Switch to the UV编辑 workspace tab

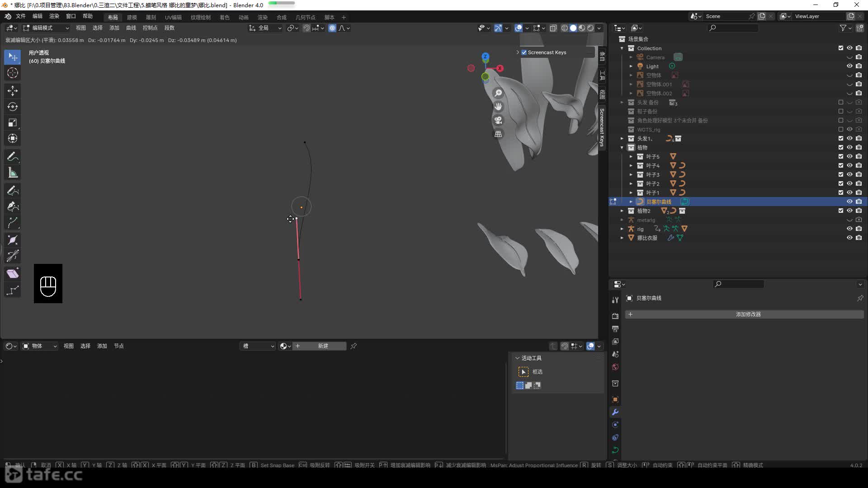(173, 17)
